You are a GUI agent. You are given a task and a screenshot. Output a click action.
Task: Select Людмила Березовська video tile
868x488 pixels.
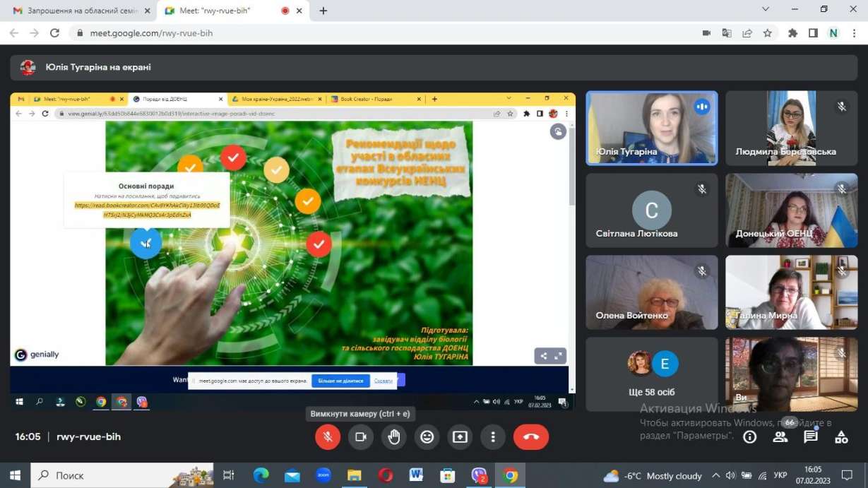pyautogui.click(x=792, y=128)
